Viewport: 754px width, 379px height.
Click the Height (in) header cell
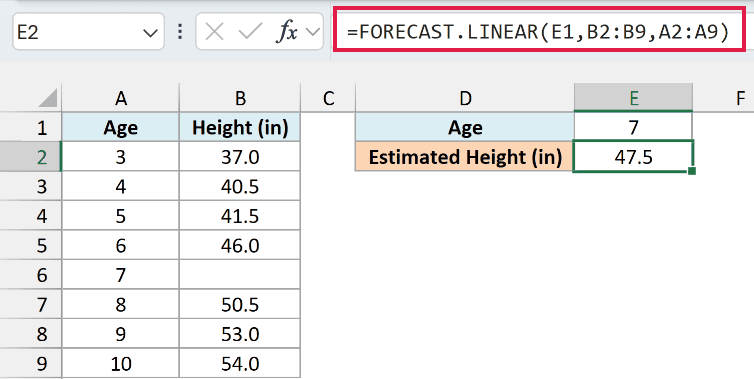(x=240, y=127)
